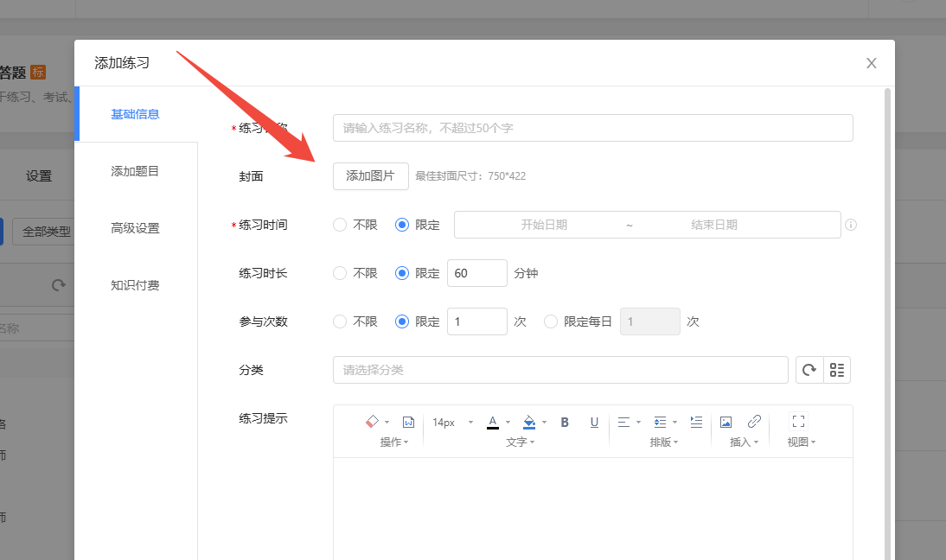Screen dimensions: 946x560
Task: Click the eraser clear-format icon in editor
Action: pos(373,422)
